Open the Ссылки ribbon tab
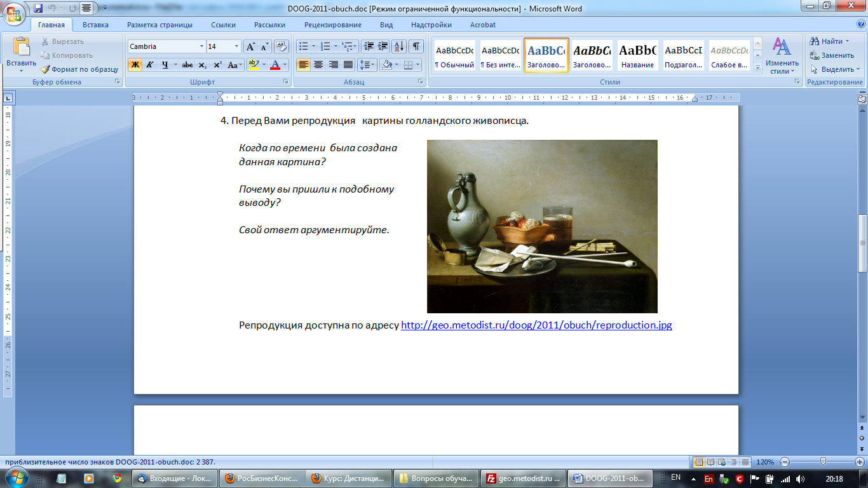 [224, 25]
